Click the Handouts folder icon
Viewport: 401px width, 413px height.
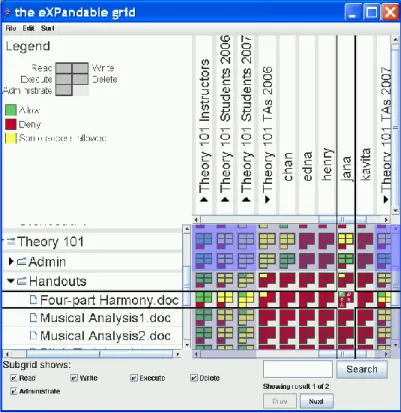coord(22,281)
